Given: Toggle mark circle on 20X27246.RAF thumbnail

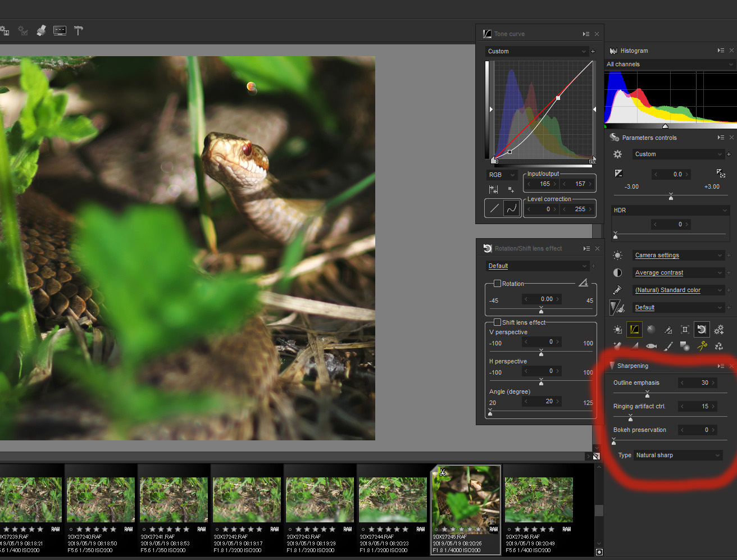Looking at the screenshot, I should [509, 529].
